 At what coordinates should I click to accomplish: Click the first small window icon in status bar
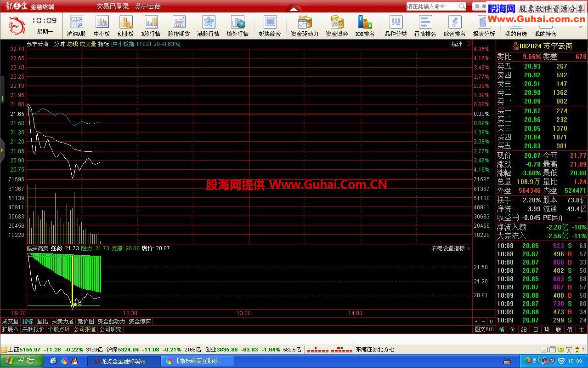[544, 350]
